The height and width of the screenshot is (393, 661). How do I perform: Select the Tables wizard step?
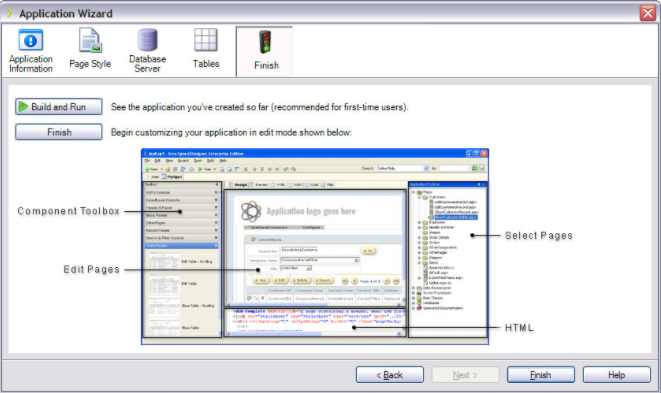coord(206,49)
